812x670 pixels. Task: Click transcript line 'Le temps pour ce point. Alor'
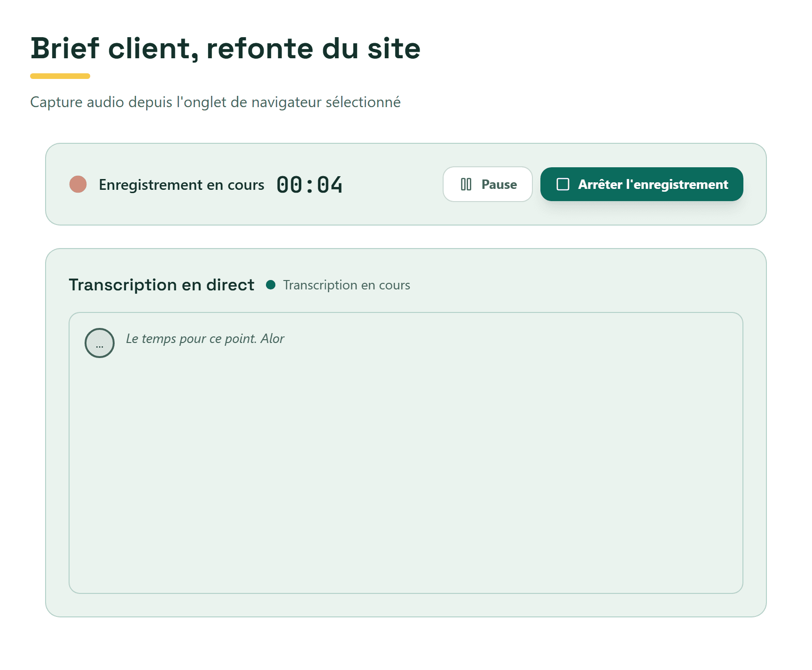(x=205, y=339)
